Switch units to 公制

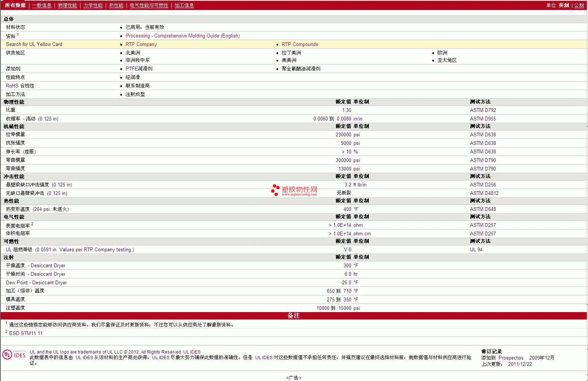[579, 5]
